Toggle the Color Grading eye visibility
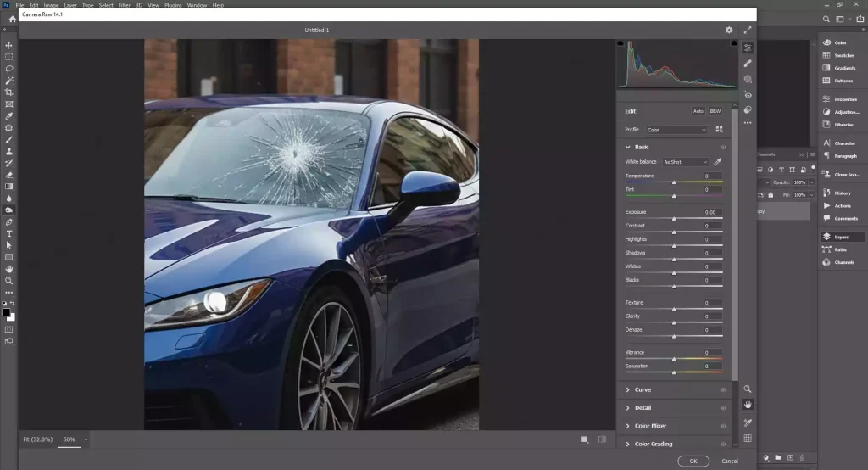868x470 pixels. tap(723, 444)
